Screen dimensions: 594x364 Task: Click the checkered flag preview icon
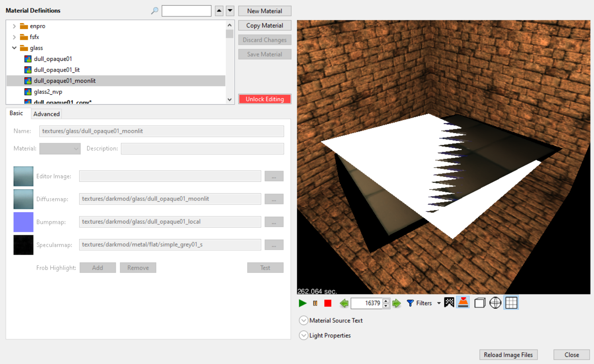(449, 303)
